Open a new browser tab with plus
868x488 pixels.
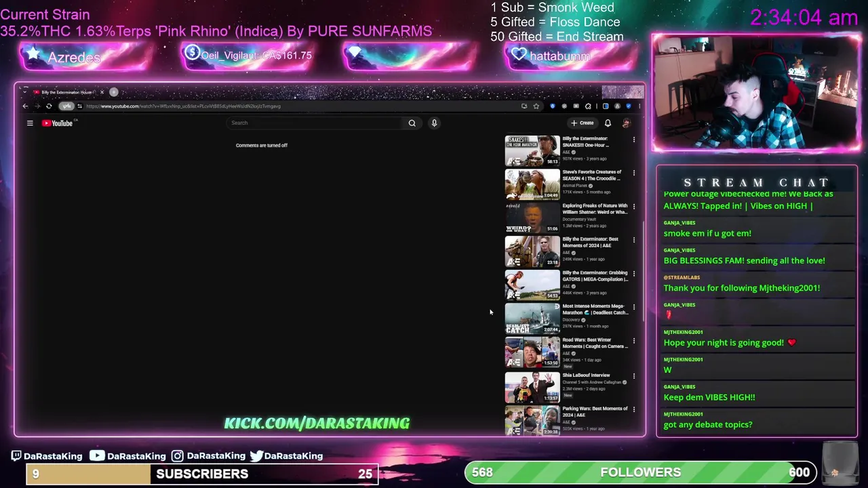coord(114,92)
